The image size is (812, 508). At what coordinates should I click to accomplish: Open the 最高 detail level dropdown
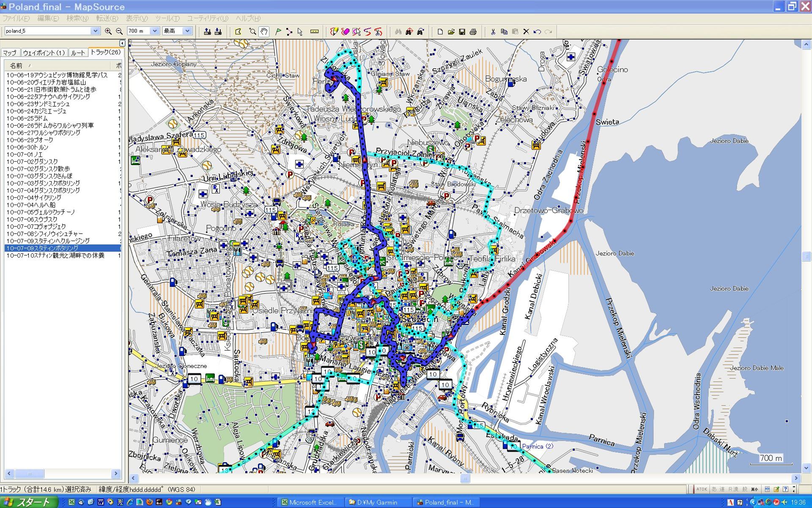[x=187, y=31]
